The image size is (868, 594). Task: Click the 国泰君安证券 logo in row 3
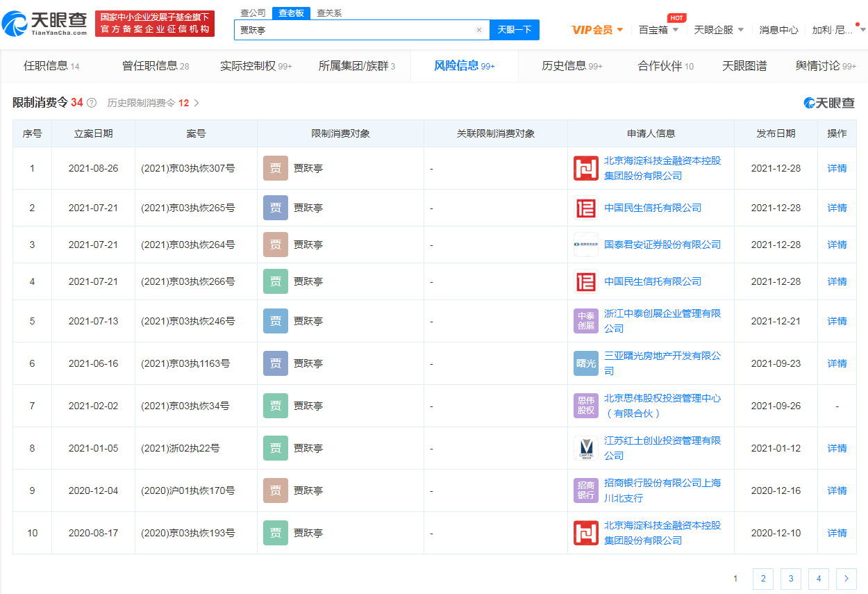pyautogui.click(x=586, y=245)
